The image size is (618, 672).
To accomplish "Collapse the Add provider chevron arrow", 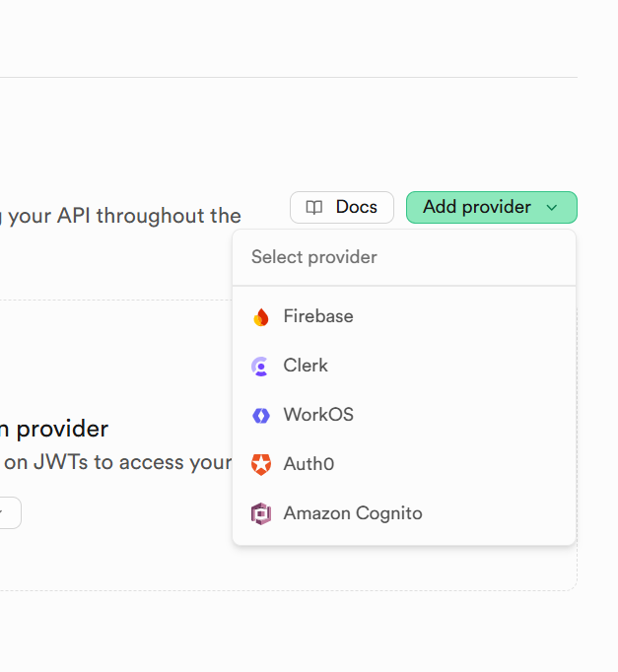I will tap(552, 208).
